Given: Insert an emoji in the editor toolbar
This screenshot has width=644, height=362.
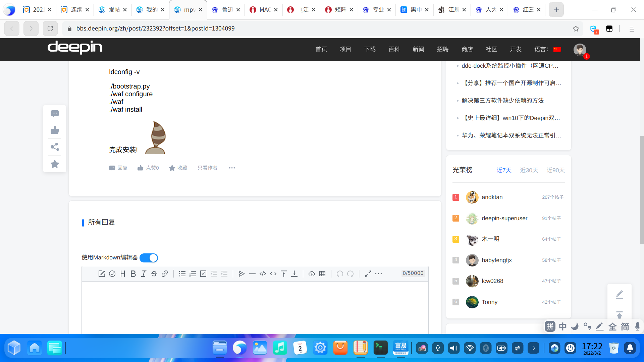Looking at the screenshot, I should 112,274.
